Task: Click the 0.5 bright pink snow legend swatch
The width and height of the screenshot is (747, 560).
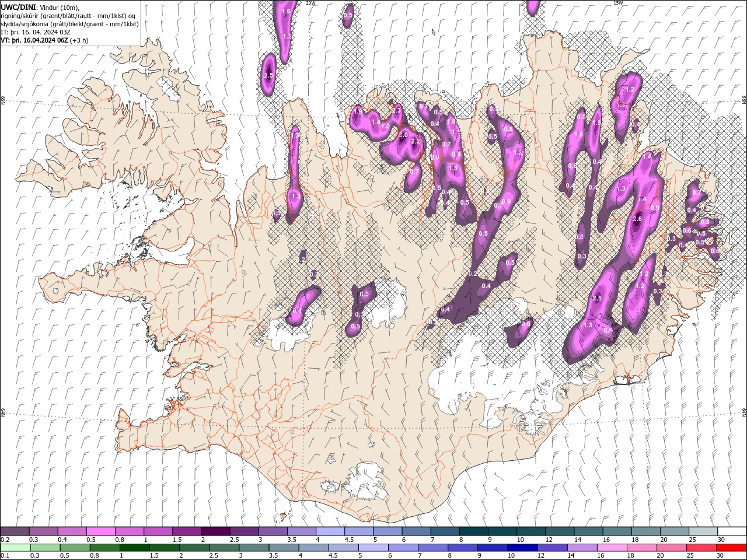Action: click(x=100, y=531)
